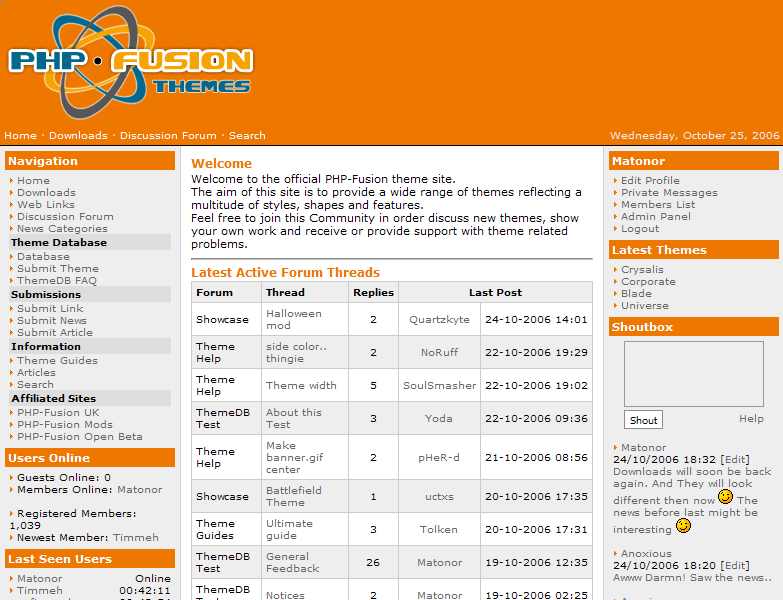Click Edit Profile in user panel
The height and width of the screenshot is (600, 783).
tap(650, 181)
